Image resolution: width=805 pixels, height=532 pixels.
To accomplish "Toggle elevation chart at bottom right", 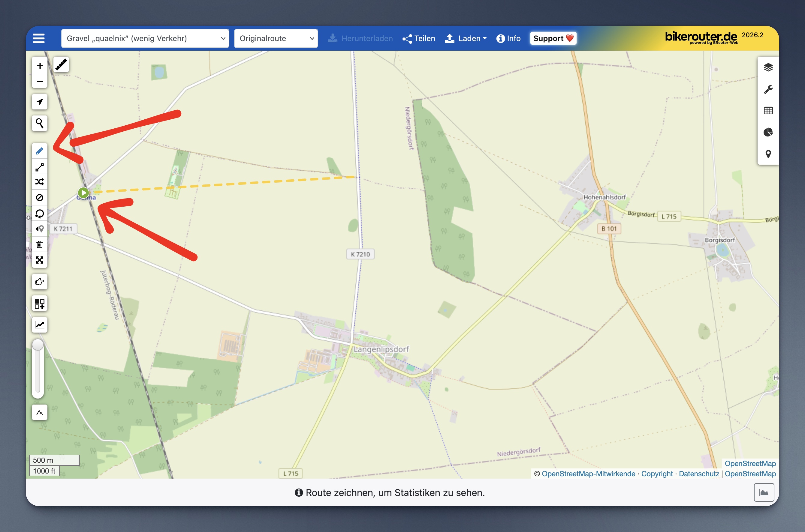I will tap(764, 492).
